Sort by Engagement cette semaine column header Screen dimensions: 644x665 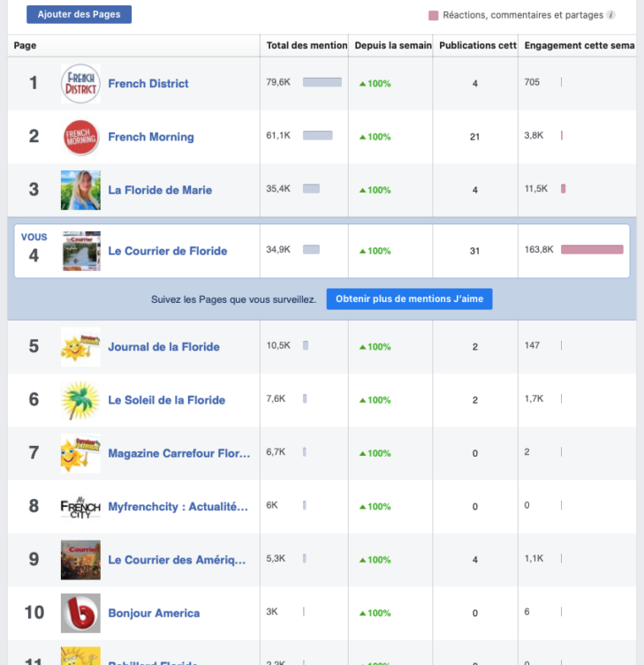[579, 45]
